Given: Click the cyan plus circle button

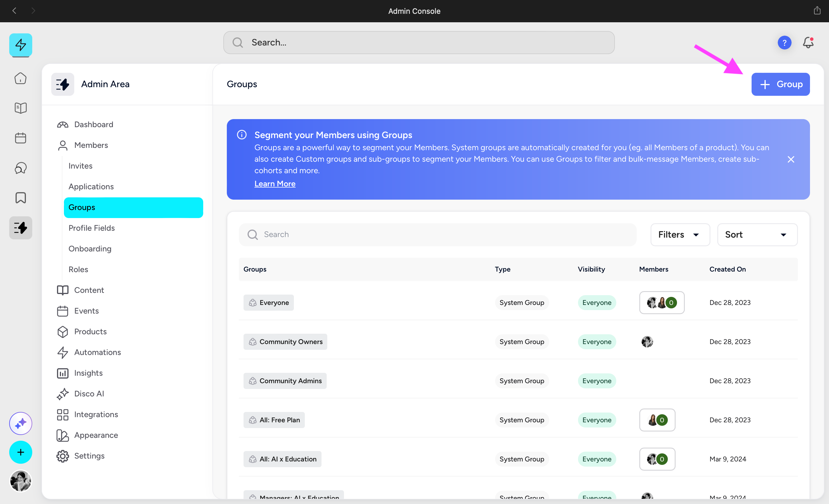Looking at the screenshot, I should click(x=20, y=452).
